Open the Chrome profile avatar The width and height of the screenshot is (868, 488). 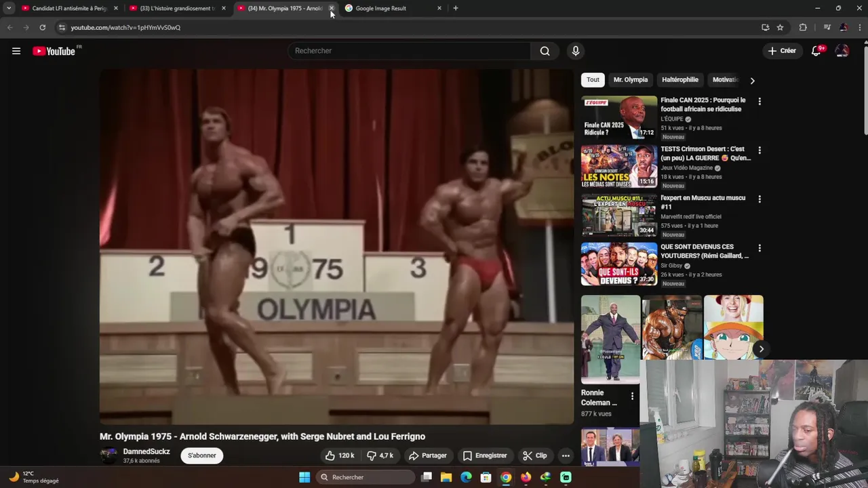[x=844, y=27]
